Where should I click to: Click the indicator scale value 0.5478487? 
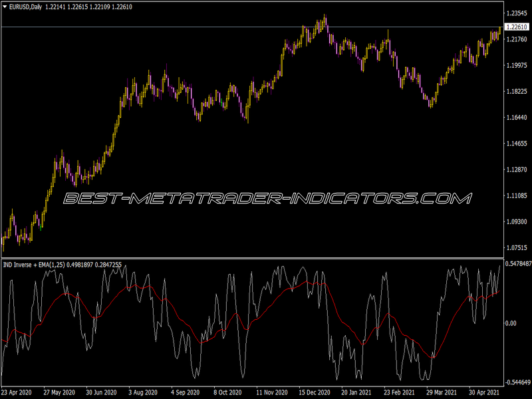click(518, 263)
